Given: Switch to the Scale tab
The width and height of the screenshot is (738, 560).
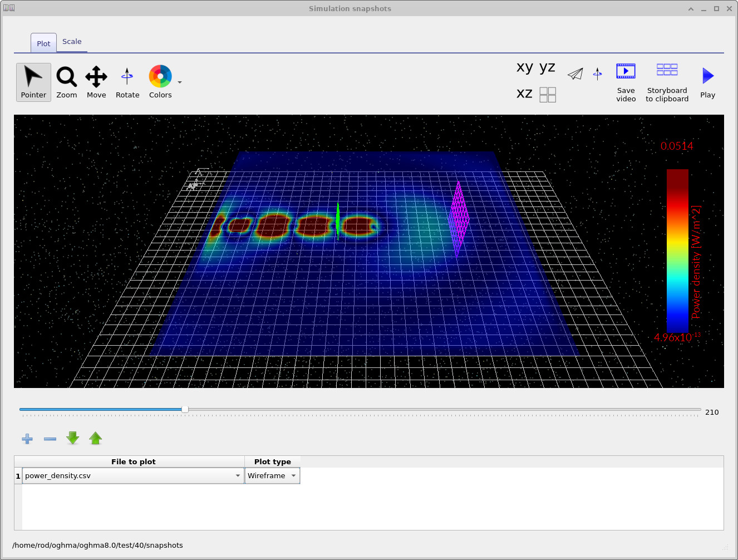Looking at the screenshot, I should 72,41.
